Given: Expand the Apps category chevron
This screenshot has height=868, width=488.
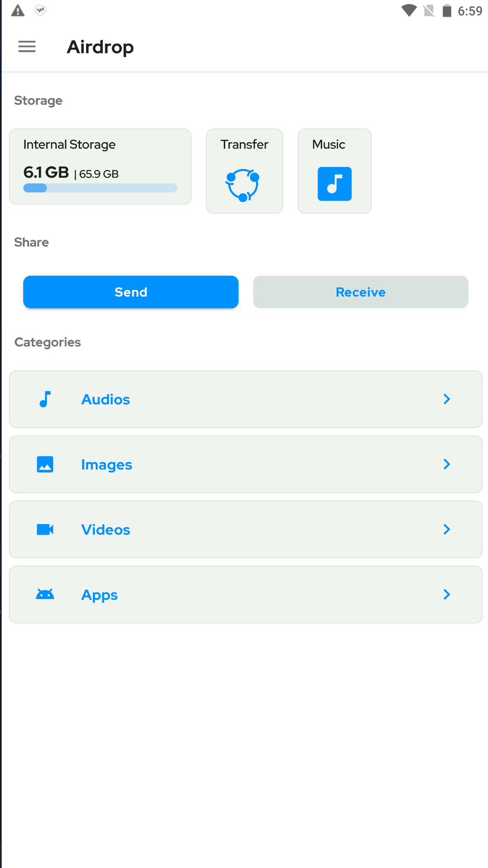Looking at the screenshot, I should [x=447, y=595].
